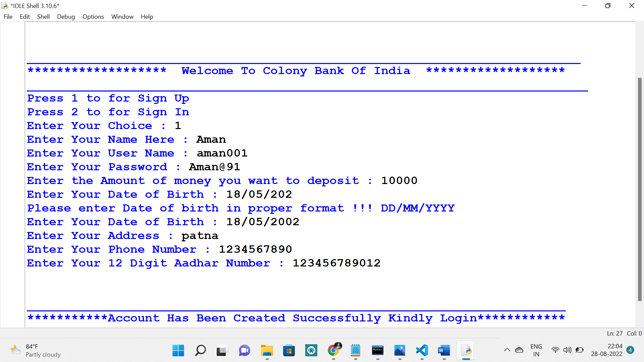Open File Explorer from the taskbar

click(267, 351)
